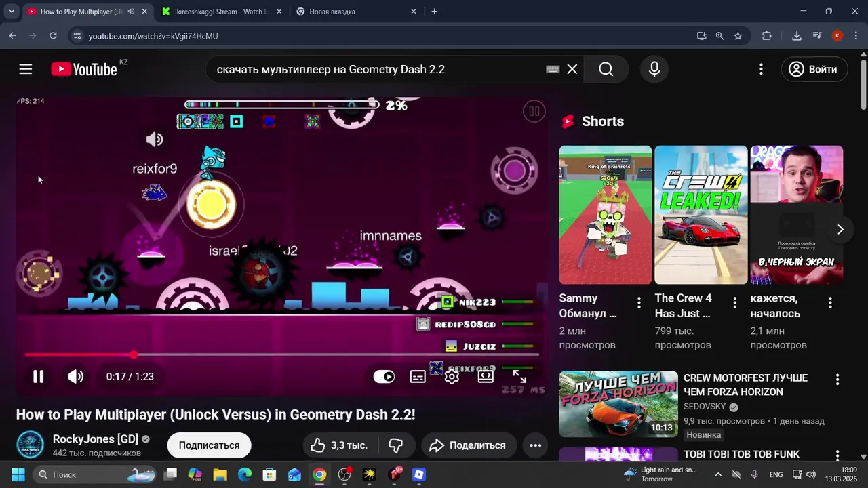Open the YouTube hamburger guide menu
This screenshot has width=868, height=488.
click(x=26, y=69)
